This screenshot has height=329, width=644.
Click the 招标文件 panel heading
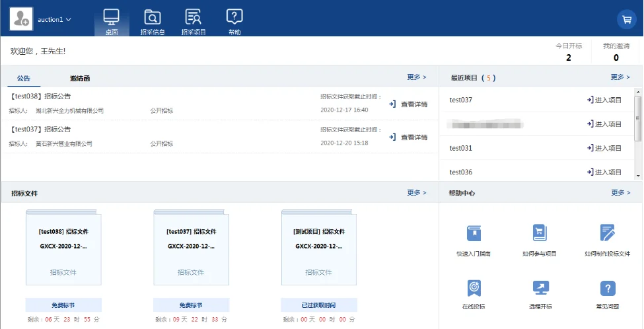[24, 194]
